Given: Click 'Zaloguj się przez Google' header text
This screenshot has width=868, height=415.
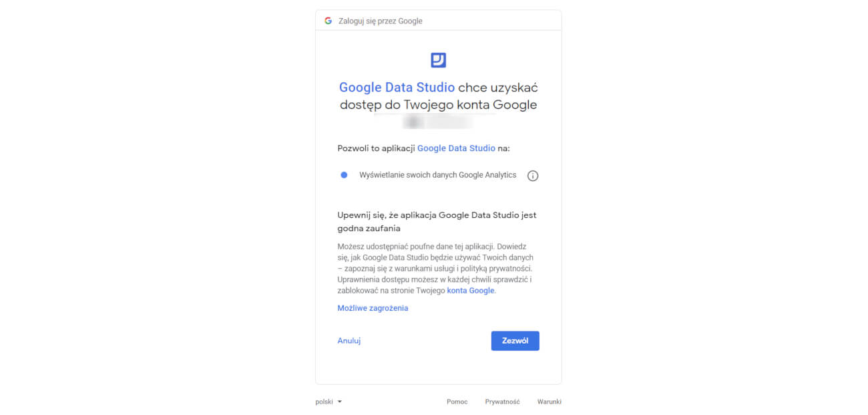Looking at the screenshot, I should [x=381, y=21].
